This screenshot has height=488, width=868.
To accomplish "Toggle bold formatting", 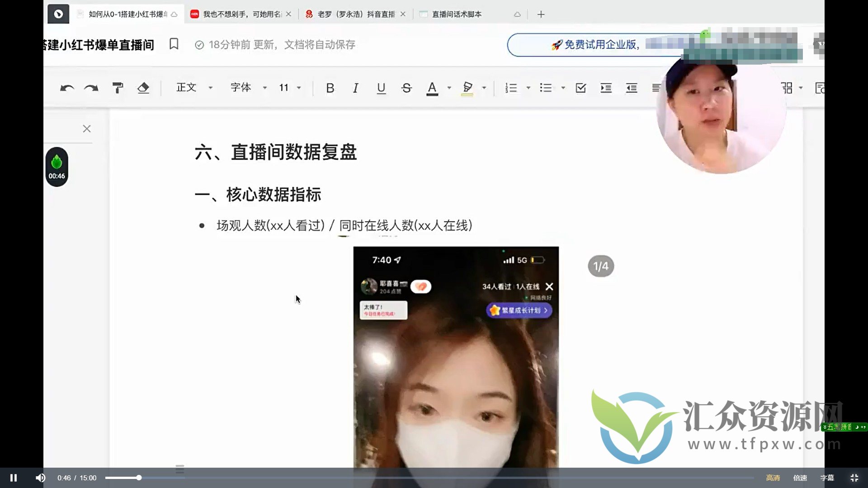I will coord(330,88).
